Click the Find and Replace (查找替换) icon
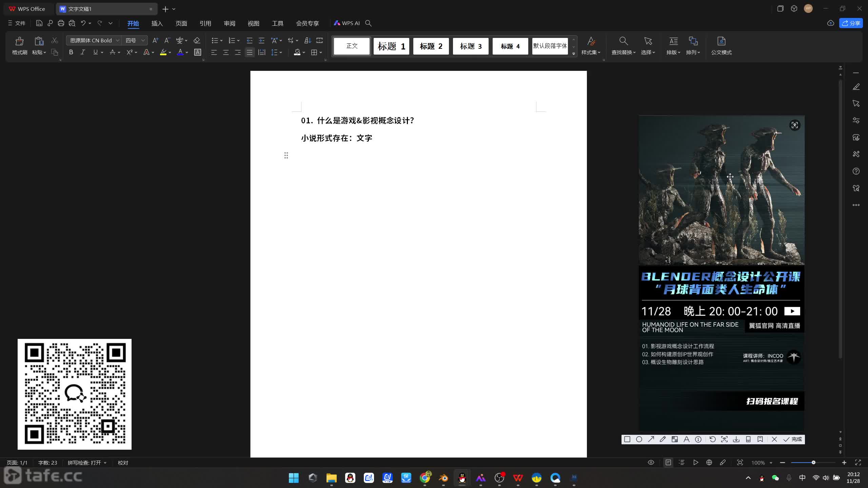Image resolution: width=868 pixels, height=488 pixels. pos(623,41)
